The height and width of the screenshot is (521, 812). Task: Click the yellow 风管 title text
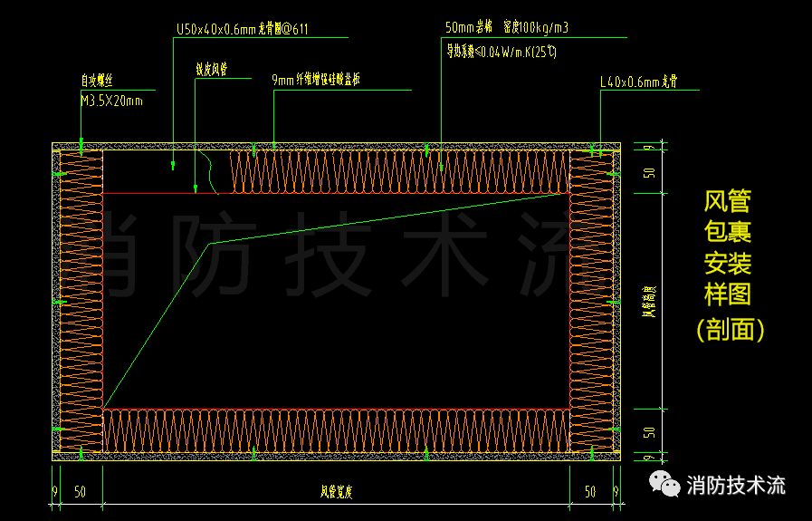click(x=728, y=200)
